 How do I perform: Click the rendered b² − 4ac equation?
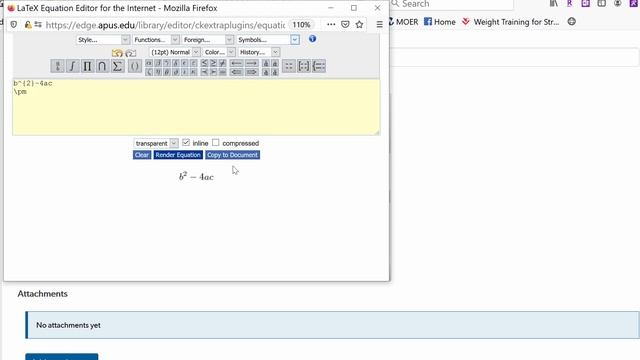point(196,176)
